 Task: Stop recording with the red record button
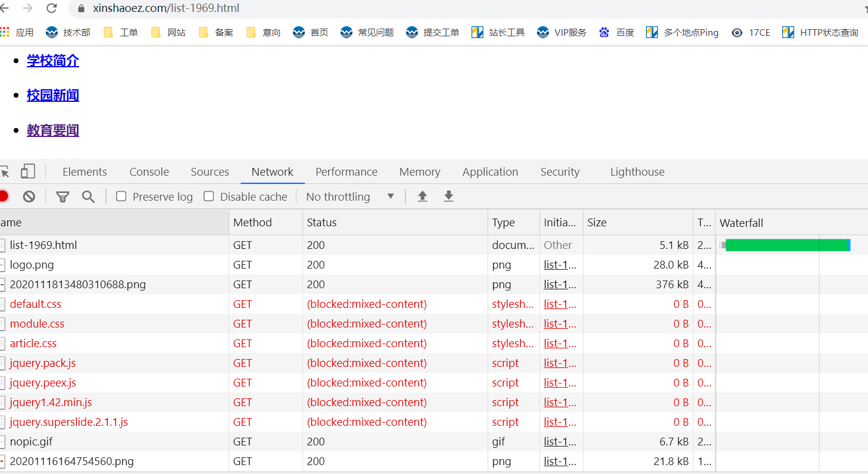tap(4, 197)
